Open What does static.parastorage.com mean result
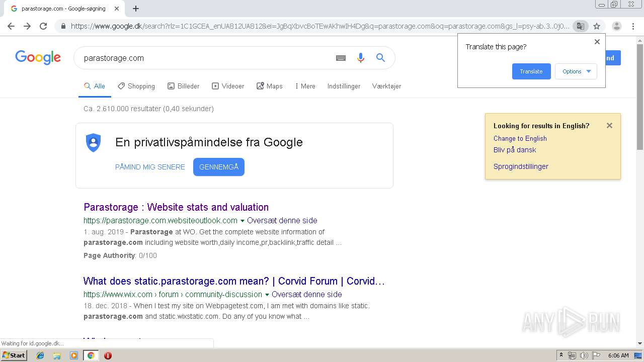 coord(234,281)
